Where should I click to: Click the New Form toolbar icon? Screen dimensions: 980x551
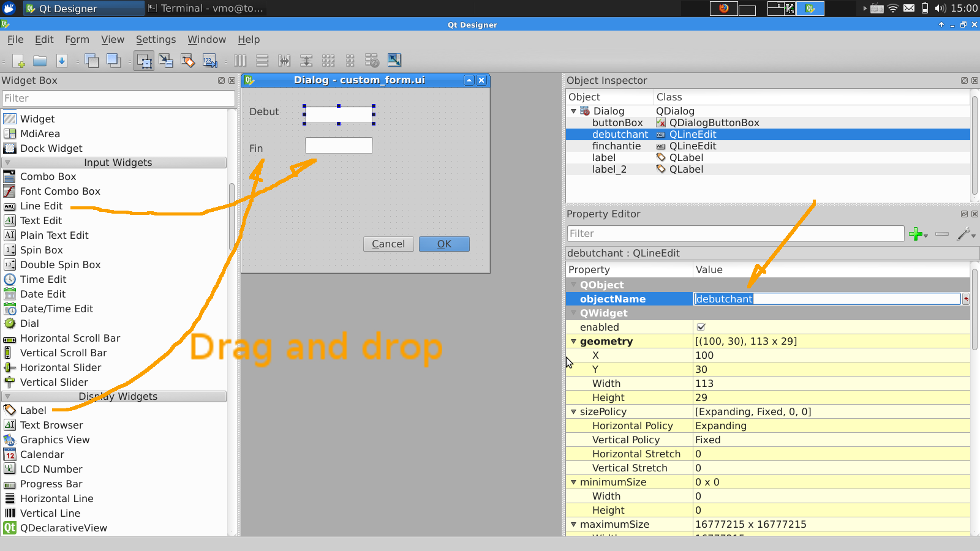(18, 61)
